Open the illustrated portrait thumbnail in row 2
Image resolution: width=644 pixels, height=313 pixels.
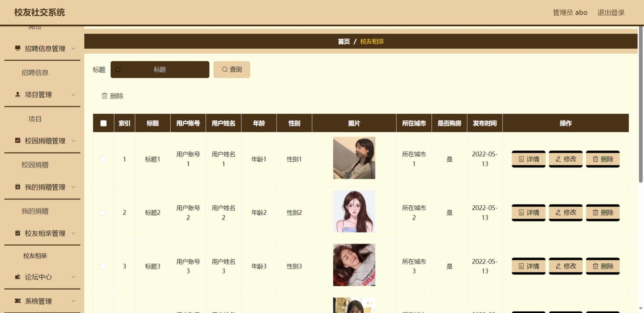354,211
